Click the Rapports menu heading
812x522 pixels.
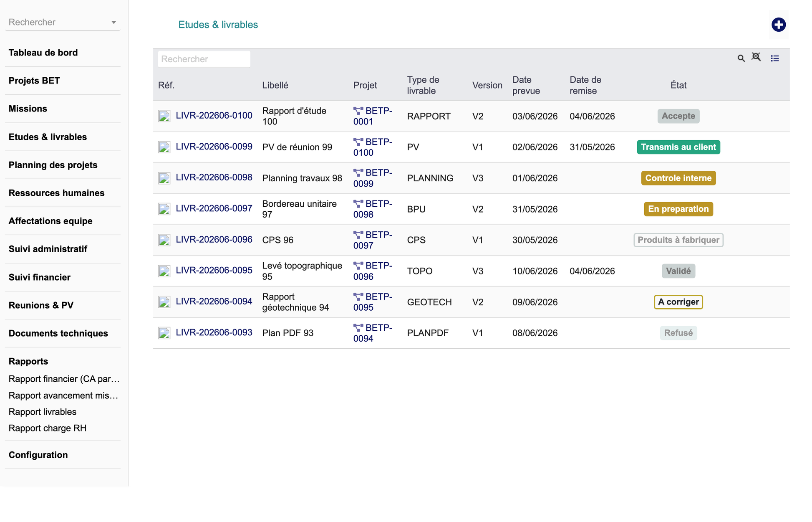[x=28, y=361]
